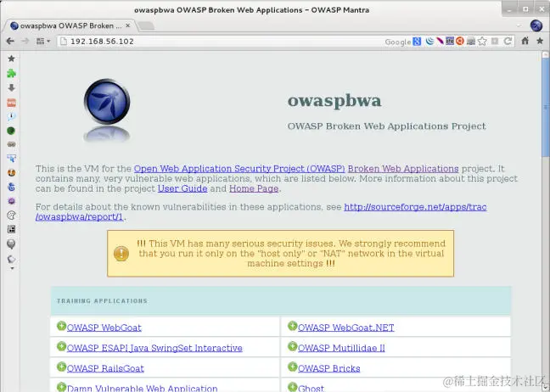Open the User Guide link
Screen dimensions: 550x392
pyautogui.click(x=182, y=188)
